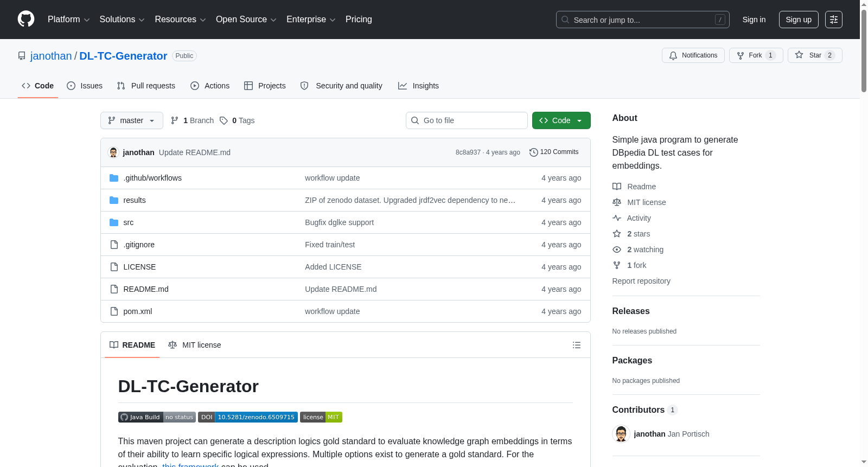Click the LICENSE file icon

coord(114,267)
